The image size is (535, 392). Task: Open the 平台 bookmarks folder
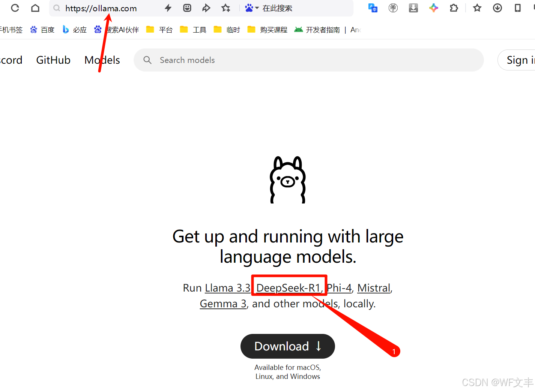159,30
